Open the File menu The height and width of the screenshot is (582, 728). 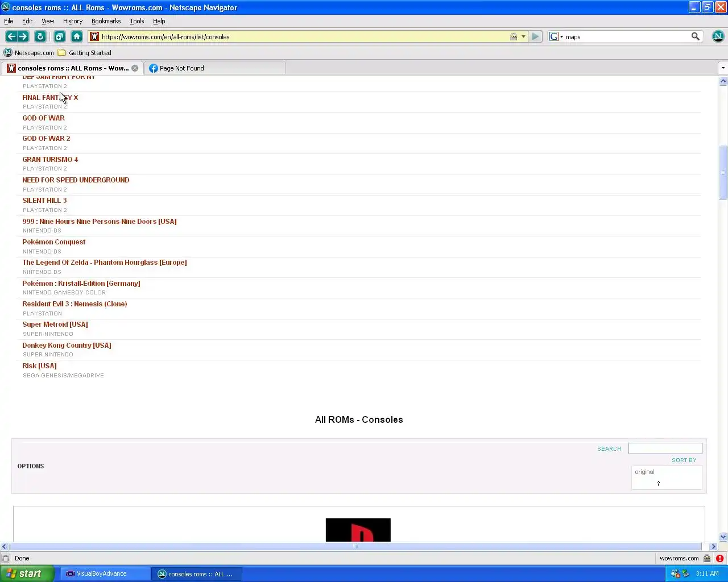[9, 21]
